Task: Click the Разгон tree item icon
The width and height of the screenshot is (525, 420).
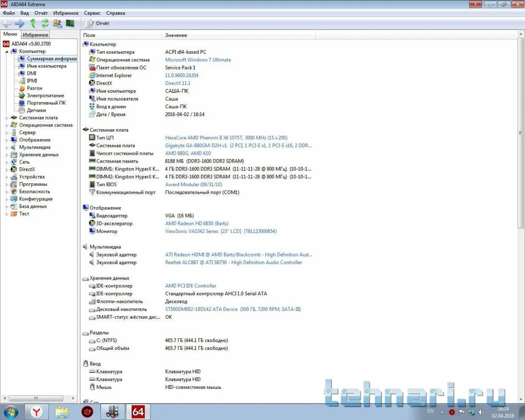Action: point(22,88)
